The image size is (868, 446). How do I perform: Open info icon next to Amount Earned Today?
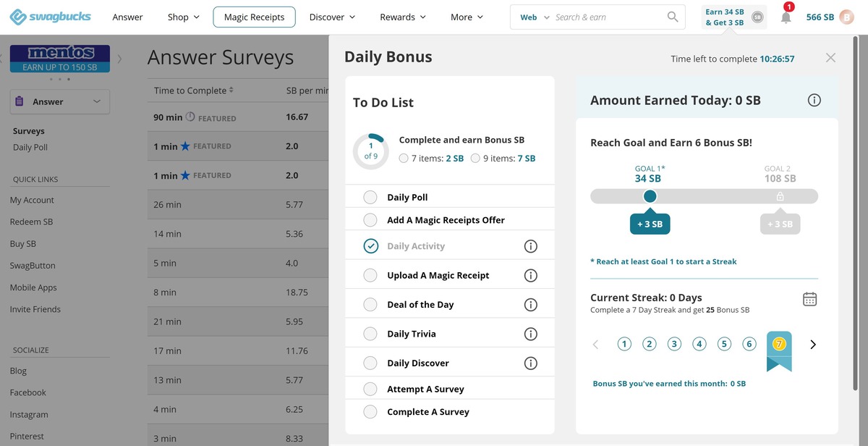(814, 101)
